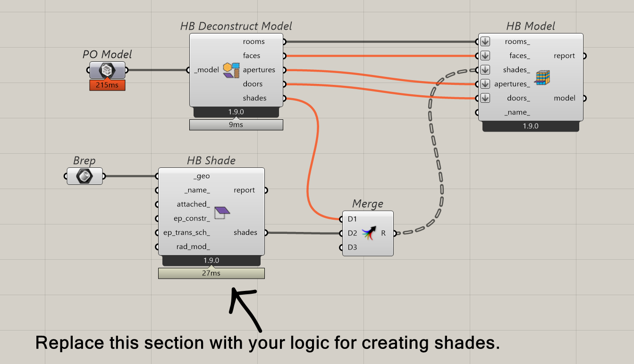Click the _geo input on HB Shade

coord(202,176)
